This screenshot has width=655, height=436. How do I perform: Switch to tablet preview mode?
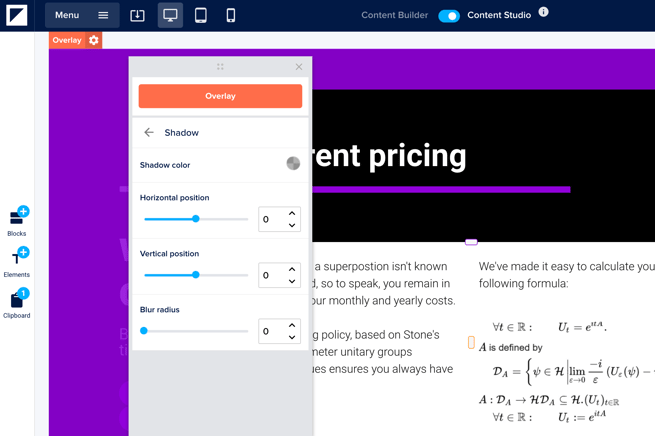(200, 15)
